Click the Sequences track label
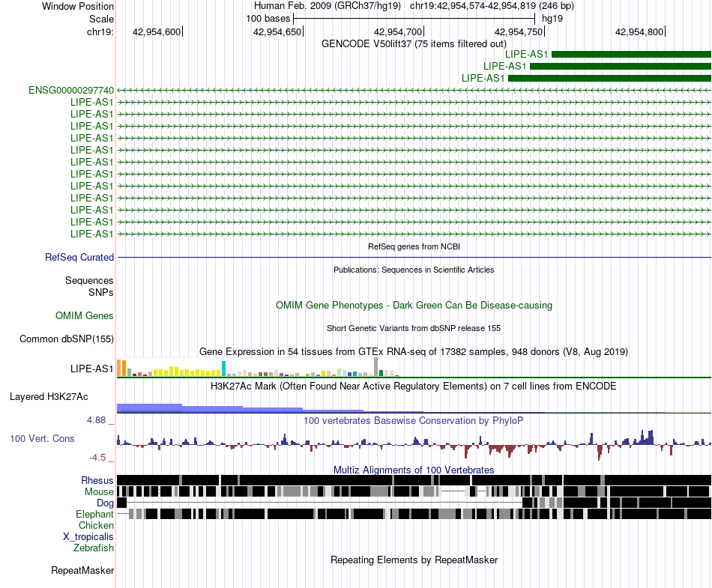Viewport: 712px width, 588px height. (89, 280)
